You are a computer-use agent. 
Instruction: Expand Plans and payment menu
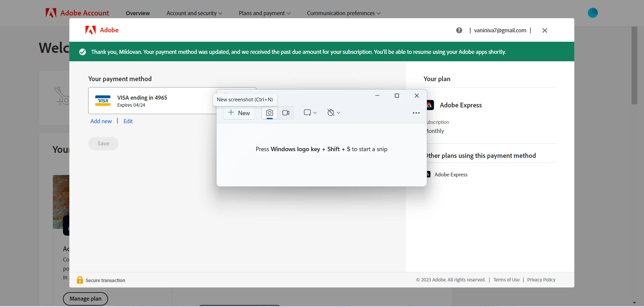265,13
